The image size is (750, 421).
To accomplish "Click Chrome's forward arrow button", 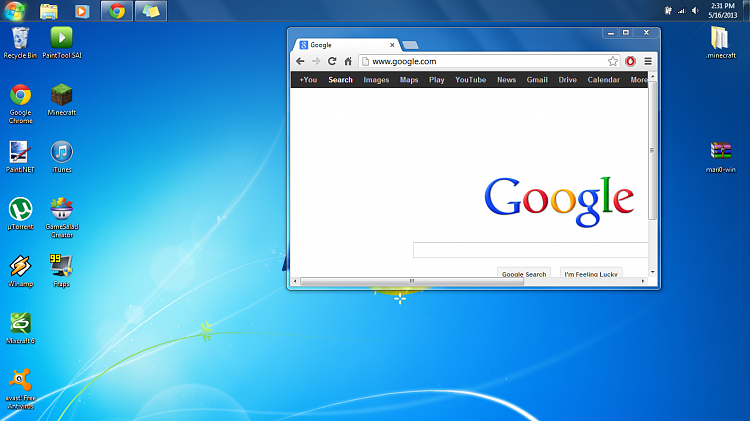I will click(316, 61).
